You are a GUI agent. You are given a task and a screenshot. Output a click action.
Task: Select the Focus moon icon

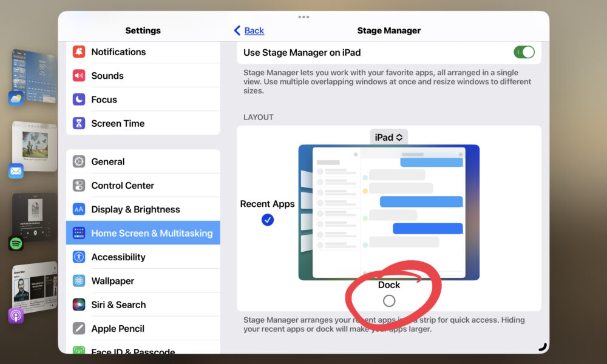click(79, 99)
